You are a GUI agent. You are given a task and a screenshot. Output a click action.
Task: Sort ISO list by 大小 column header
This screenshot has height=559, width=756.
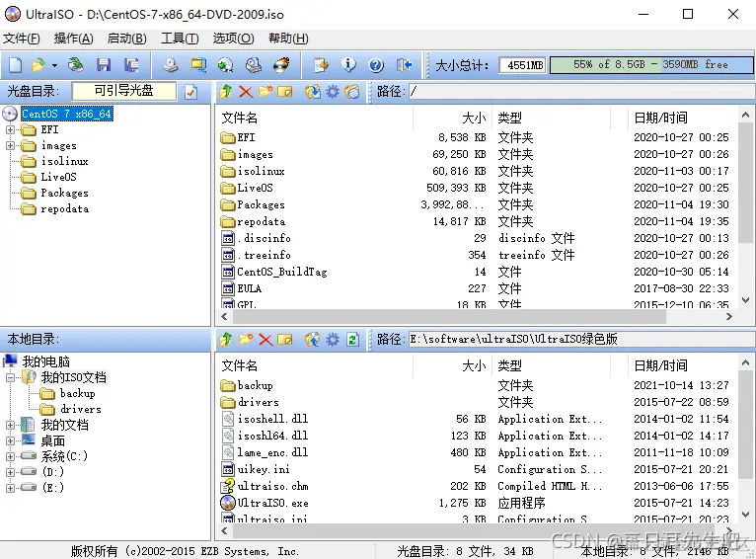[452, 118]
